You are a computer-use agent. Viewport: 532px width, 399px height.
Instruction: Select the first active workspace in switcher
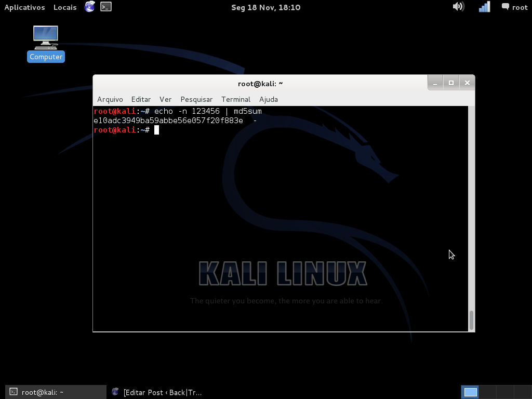pos(470,392)
